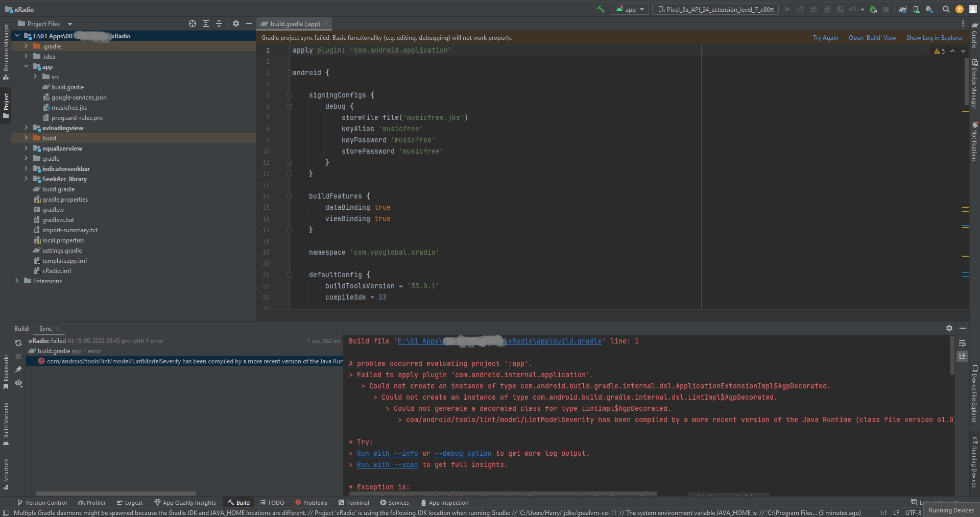Viewport: 980px width, 517px height.
Task: Open the Terminal tool window
Action: [354, 503]
